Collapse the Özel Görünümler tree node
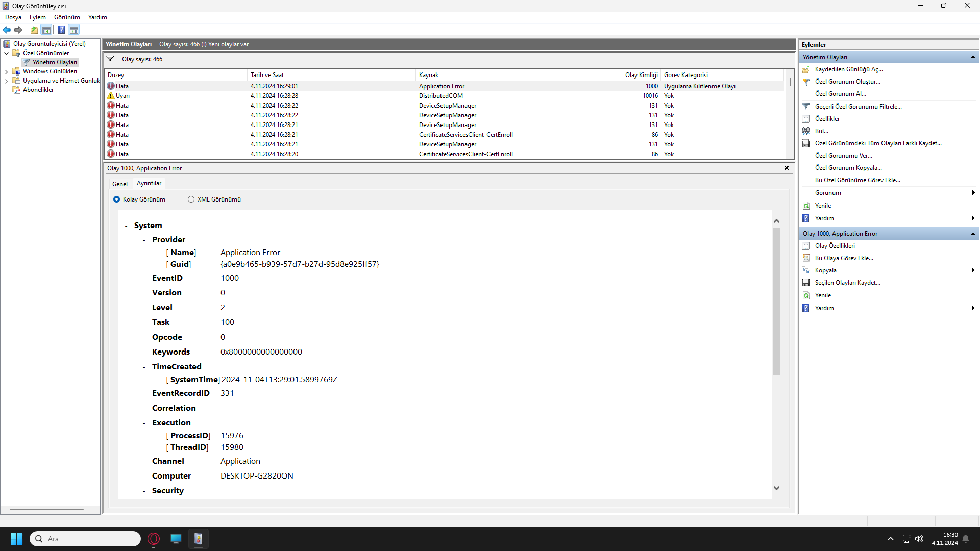The width and height of the screenshot is (980, 551). [6, 53]
